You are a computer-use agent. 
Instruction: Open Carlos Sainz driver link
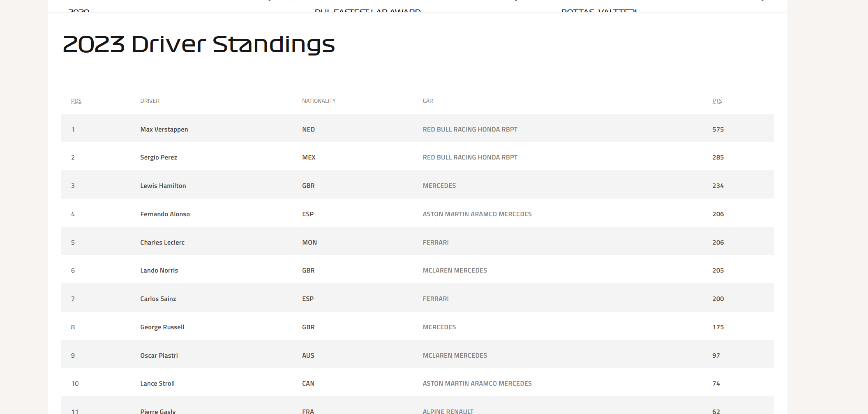[158, 298]
